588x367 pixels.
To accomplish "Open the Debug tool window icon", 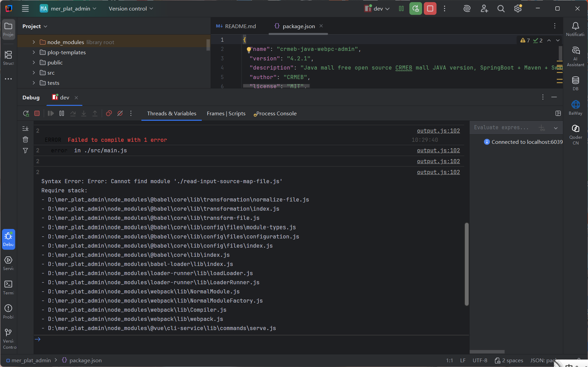I will tap(8, 239).
